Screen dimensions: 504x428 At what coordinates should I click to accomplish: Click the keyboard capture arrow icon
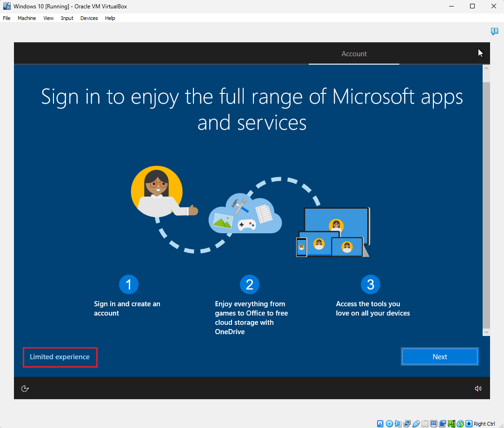tap(469, 423)
